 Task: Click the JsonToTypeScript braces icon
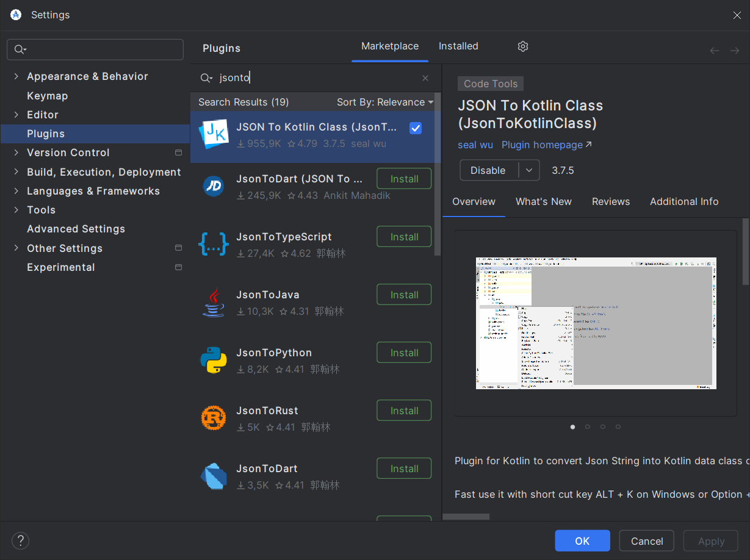pos(214,244)
